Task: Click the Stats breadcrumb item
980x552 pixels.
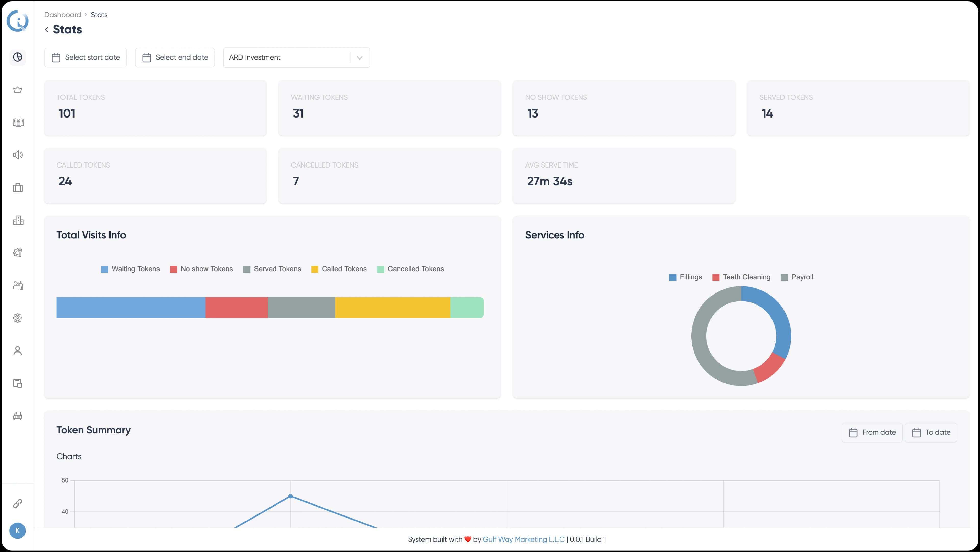Action: coord(99,15)
